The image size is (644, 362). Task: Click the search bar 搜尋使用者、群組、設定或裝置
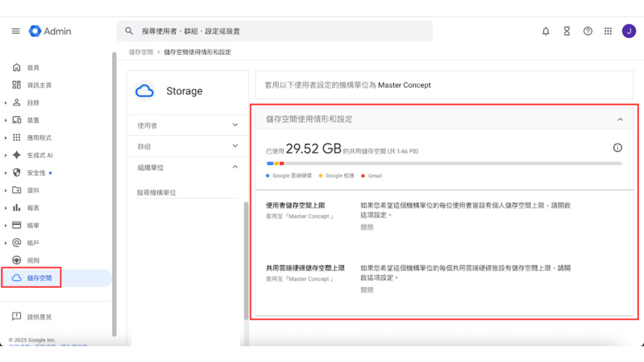(274, 31)
